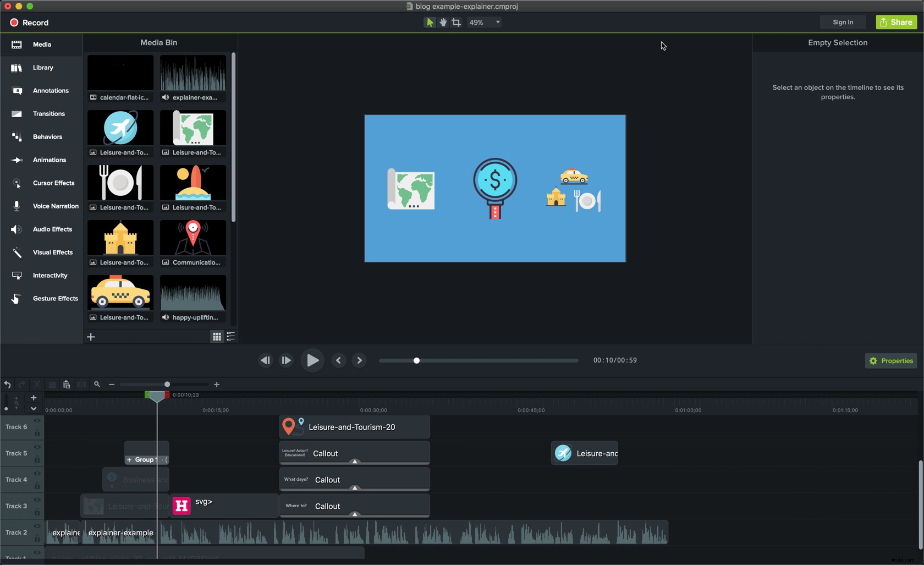
Task: Open the Properties panel
Action: [891, 360]
